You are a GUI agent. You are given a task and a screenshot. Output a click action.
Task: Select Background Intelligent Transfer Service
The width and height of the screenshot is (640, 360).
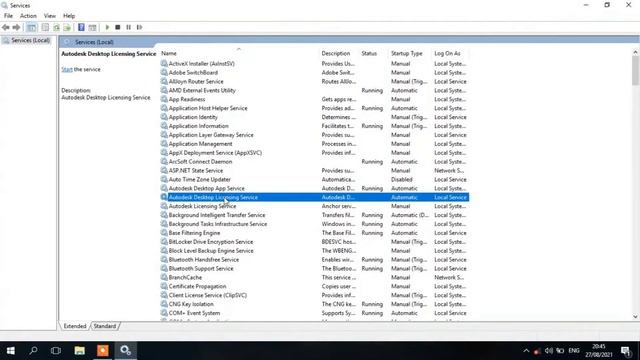click(217, 215)
